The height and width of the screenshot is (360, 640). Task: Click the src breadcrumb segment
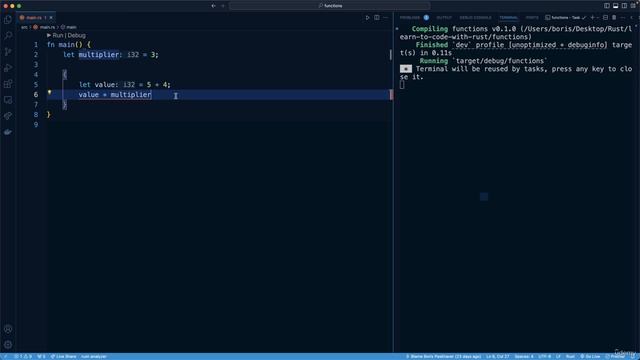[24, 27]
